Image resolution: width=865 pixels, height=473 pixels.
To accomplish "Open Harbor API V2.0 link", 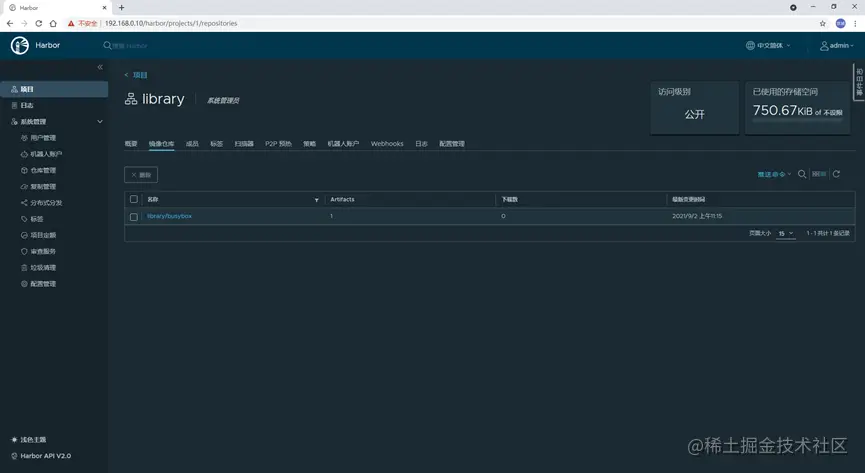I will pos(41,456).
